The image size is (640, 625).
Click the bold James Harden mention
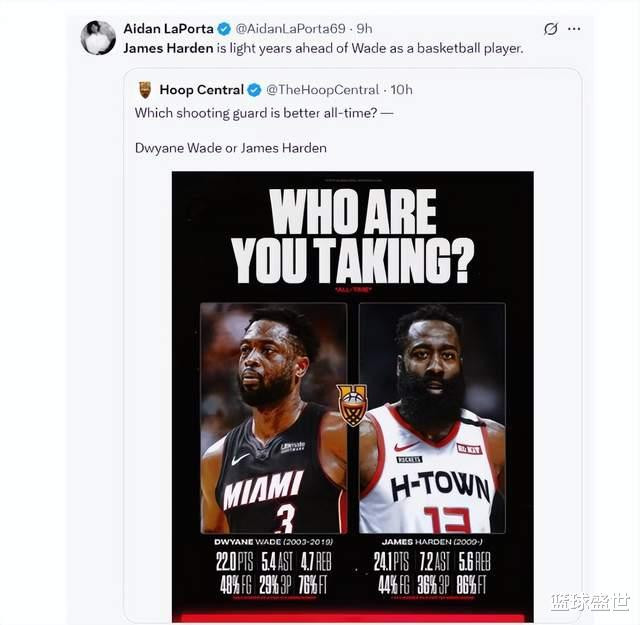coord(168,49)
